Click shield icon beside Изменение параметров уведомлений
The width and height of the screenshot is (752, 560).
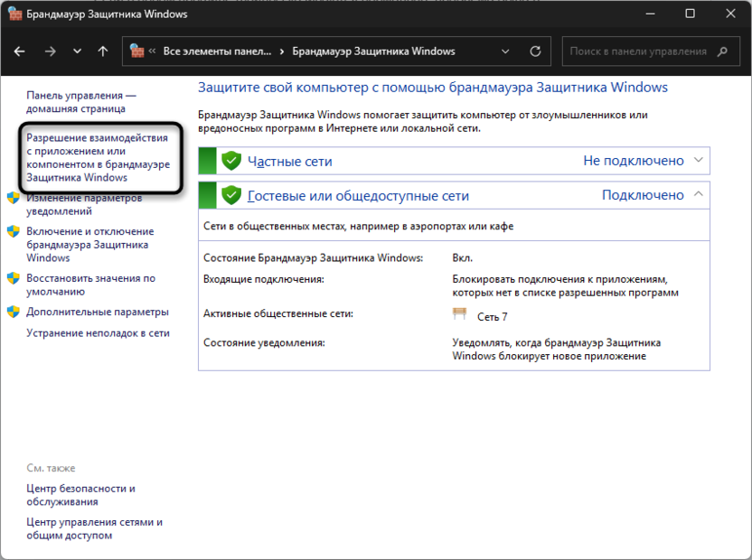click(x=14, y=198)
